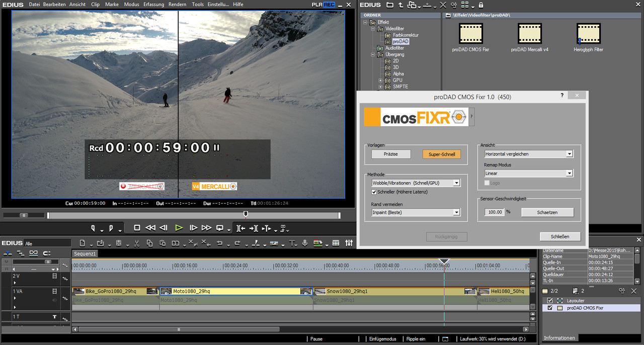Toggle loop playback icon
This screenshot has width=644, height=345.
tap(220, 228)
